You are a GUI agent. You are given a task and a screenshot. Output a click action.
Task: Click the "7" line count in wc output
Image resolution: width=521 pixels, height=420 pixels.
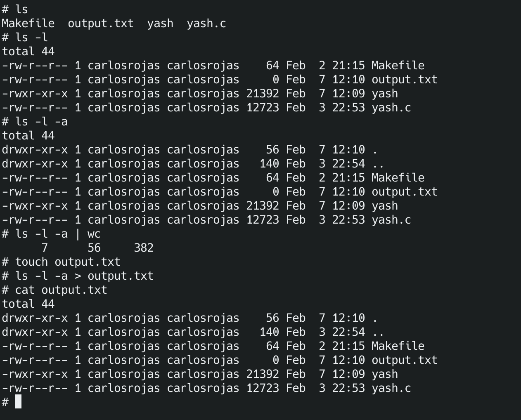(x=45, y=248)
